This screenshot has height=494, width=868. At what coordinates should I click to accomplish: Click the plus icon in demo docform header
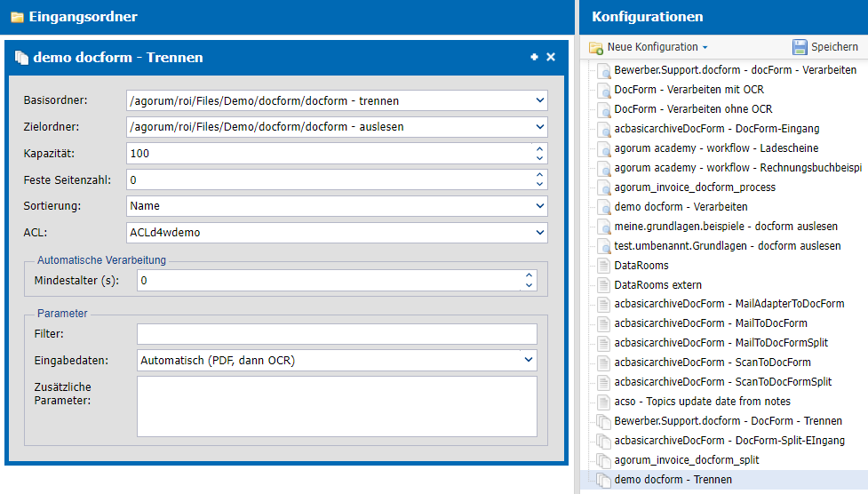click(534, 57)
